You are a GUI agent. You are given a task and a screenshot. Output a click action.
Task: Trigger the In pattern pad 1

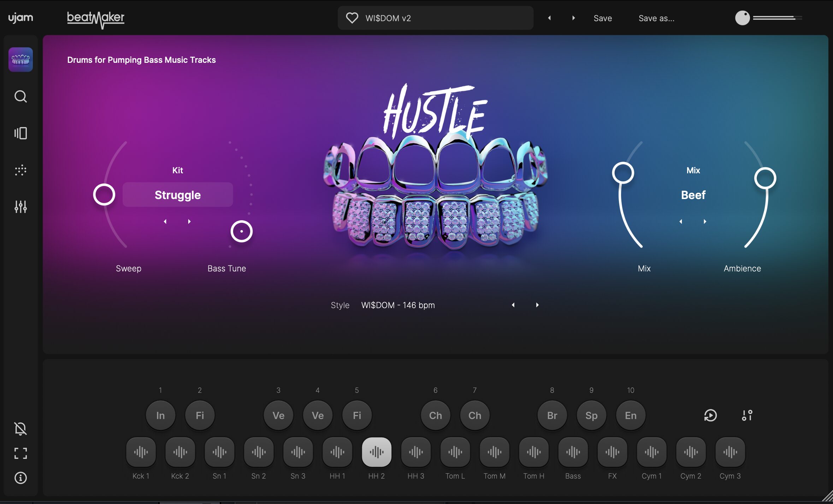click(160, 415)
